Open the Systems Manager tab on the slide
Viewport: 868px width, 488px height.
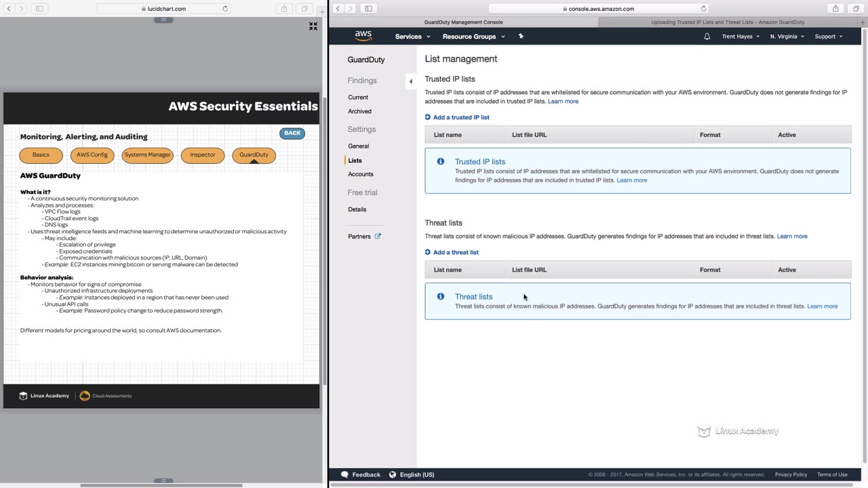tap(147, 155)
